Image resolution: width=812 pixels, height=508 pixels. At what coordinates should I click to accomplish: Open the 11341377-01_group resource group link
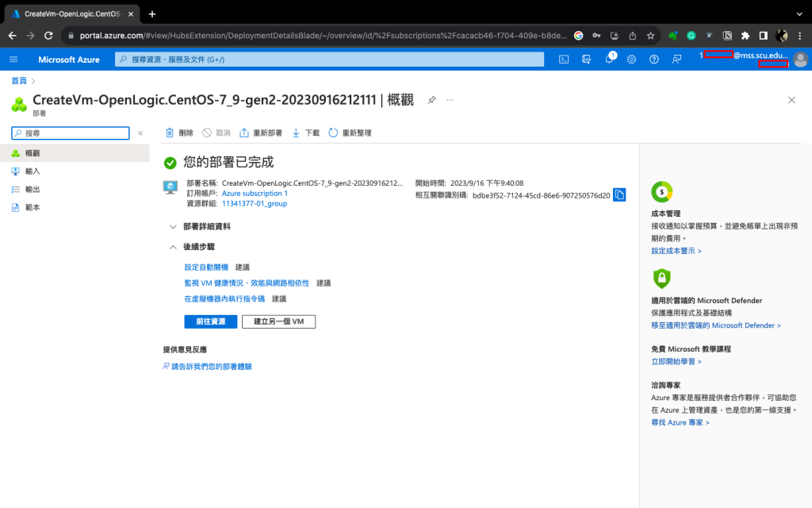255,204
